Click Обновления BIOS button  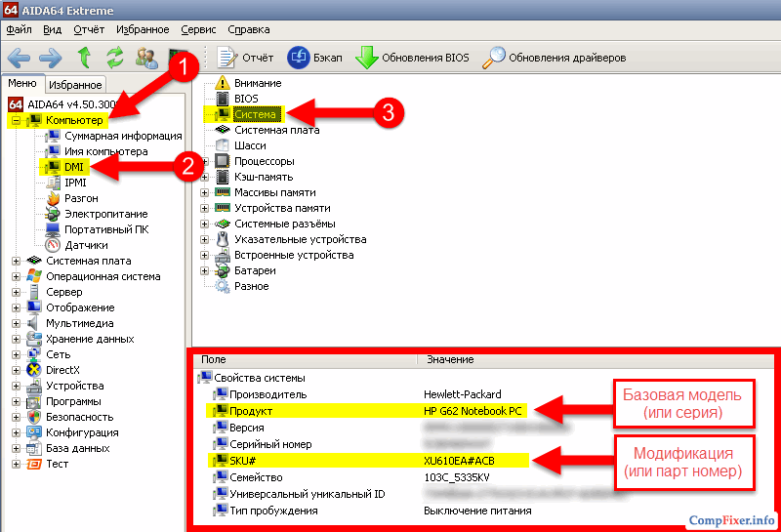412,58
